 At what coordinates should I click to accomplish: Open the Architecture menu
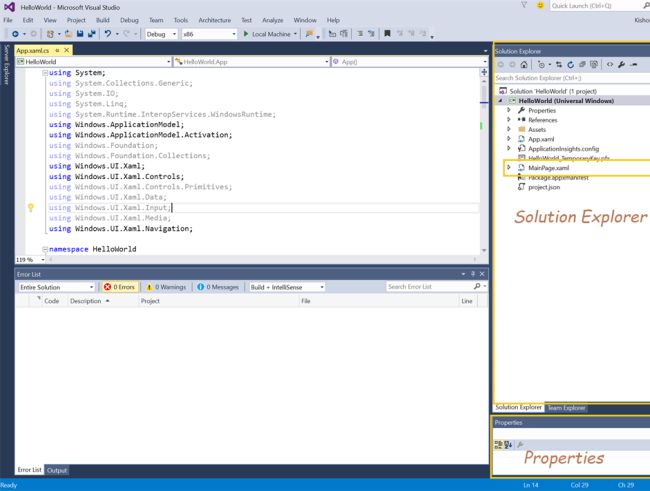pyautogui.click(x=215, y=20)
